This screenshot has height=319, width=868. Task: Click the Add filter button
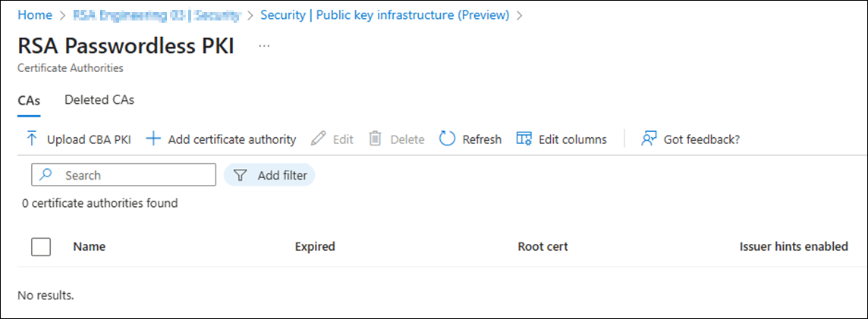pyautogui.click(x=269, y=175)
